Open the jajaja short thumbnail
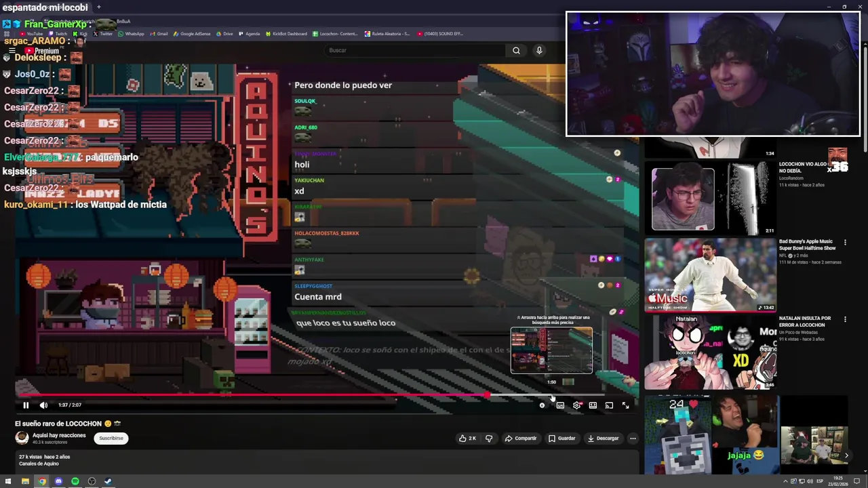 click(746, 435)
